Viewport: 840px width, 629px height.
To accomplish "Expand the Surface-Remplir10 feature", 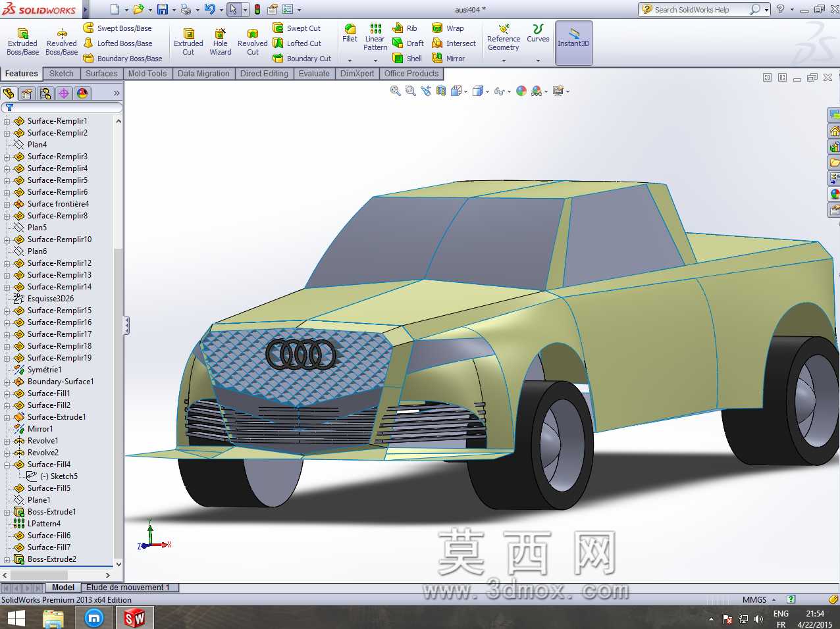I will (7, 239).
